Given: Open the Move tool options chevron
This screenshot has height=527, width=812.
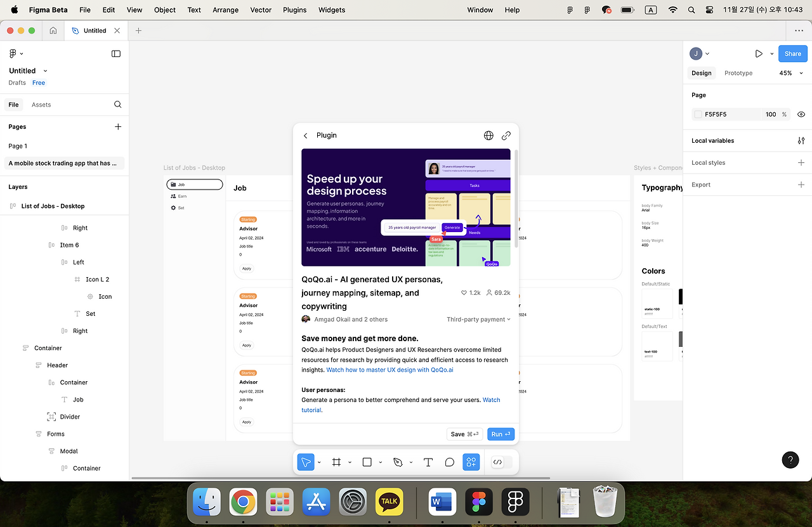Looking at the screenshot, I should (x=319, y=462).
